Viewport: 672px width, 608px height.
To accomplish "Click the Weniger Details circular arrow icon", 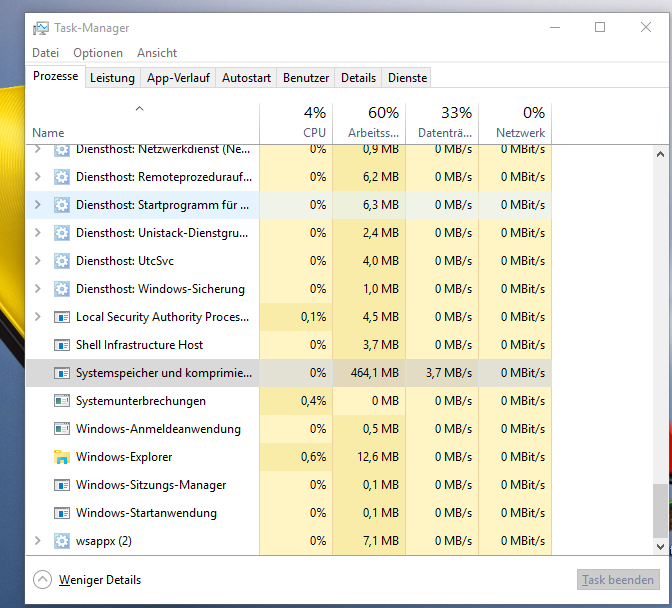I will tap(42, 580).
